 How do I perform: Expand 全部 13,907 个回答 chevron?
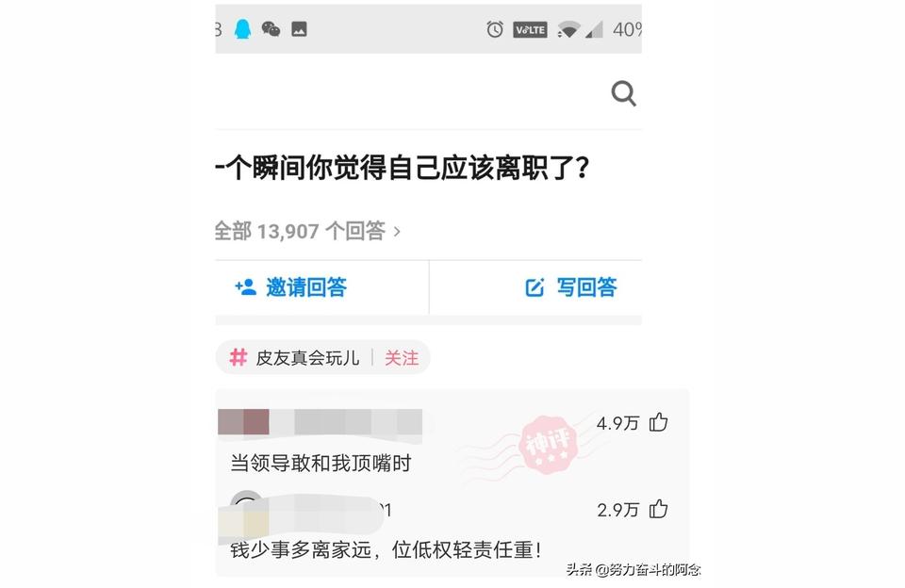(397, 232)
